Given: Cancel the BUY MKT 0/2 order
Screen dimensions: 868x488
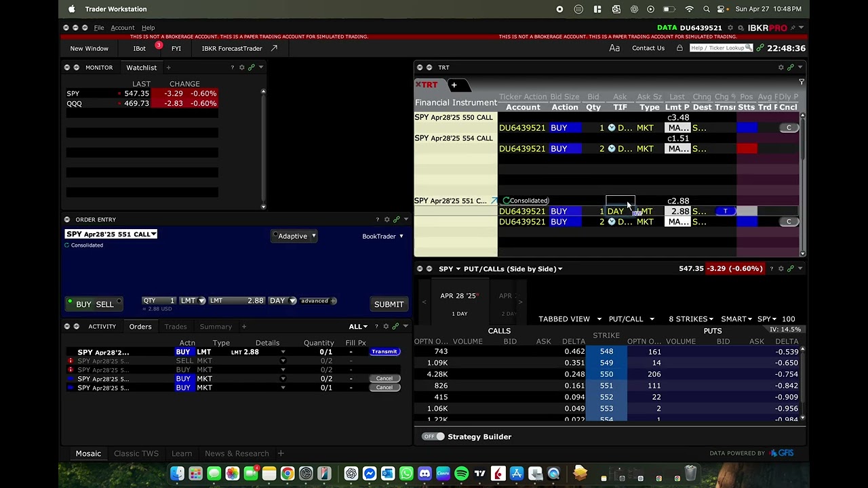Looking at the screenshot, I should 384,379.
